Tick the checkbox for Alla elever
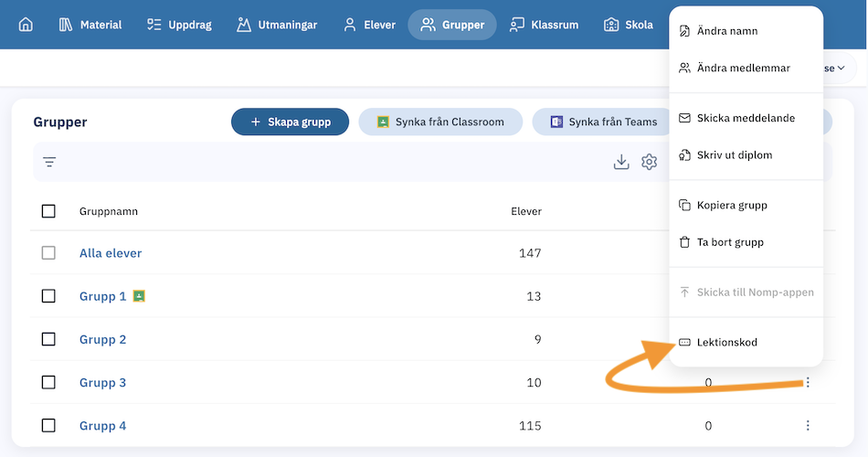This screenshot has width=868, height=457. click(x=48, y=252)
